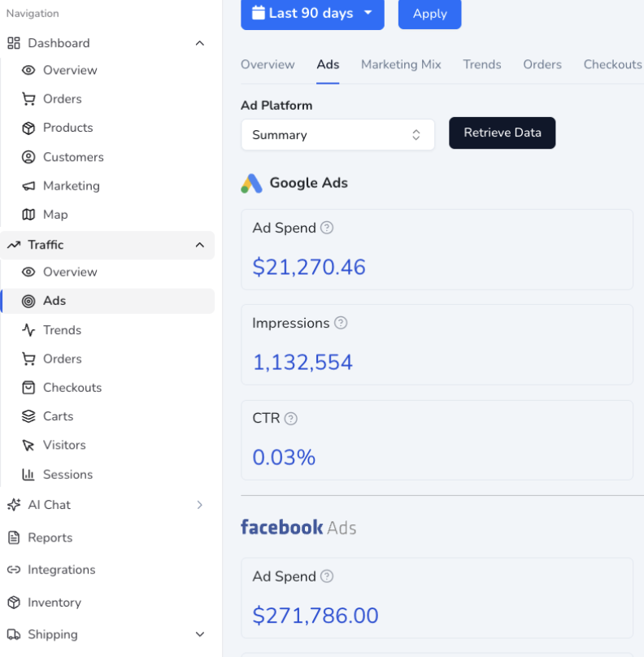Image resolution: width=644 pixels, height=657 pixels.
Task: Switch to the Marketing Mix tab
Action: pos(401,64)
